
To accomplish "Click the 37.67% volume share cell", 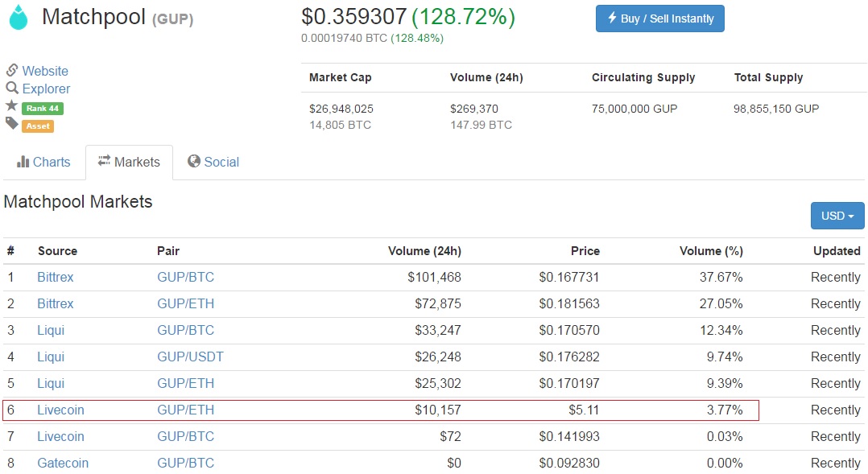I will pyautogui.click(x=721, y=277).
